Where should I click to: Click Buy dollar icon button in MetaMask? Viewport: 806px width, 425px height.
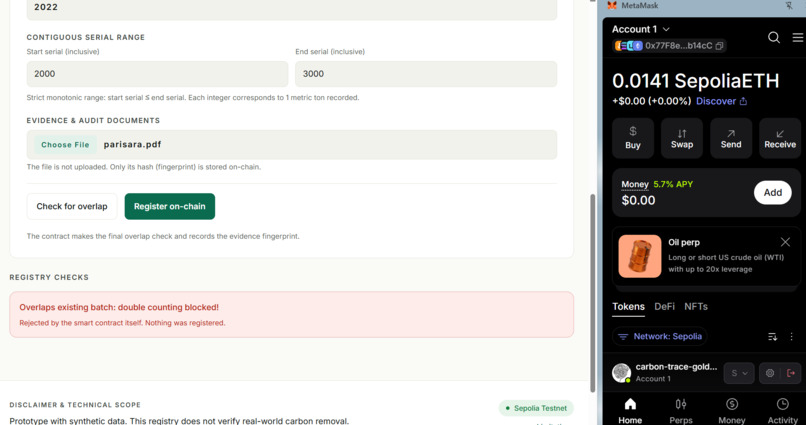point(633,138)
